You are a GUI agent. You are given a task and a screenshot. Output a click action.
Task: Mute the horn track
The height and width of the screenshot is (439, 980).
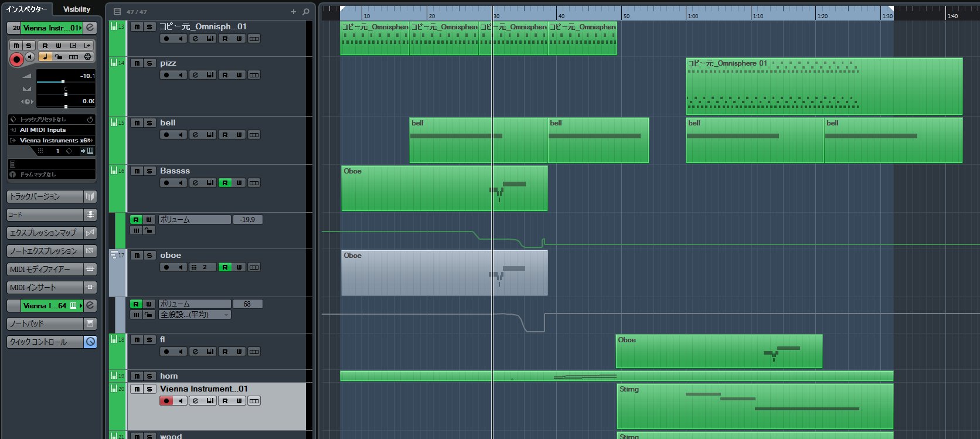click(137, 376)
